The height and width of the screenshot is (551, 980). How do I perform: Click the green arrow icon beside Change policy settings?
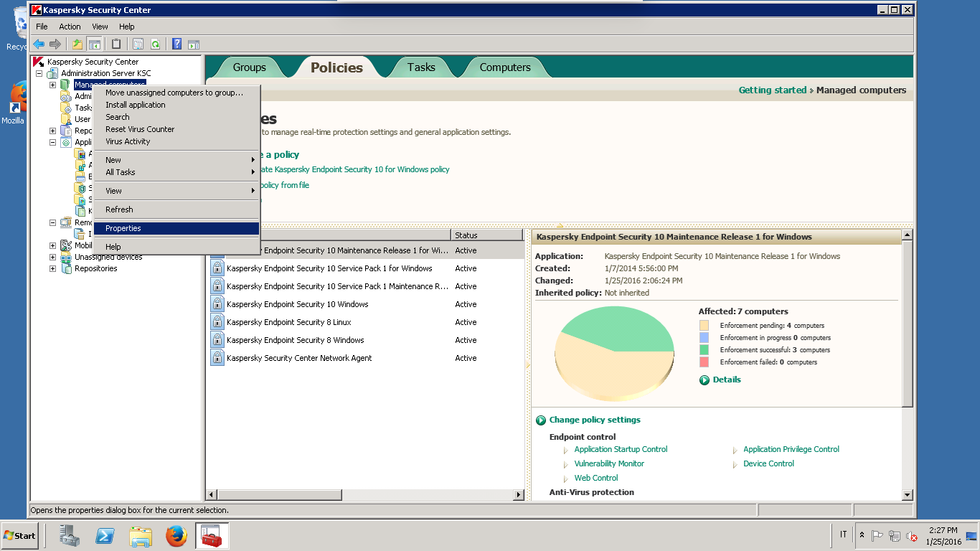pos(541,420)
